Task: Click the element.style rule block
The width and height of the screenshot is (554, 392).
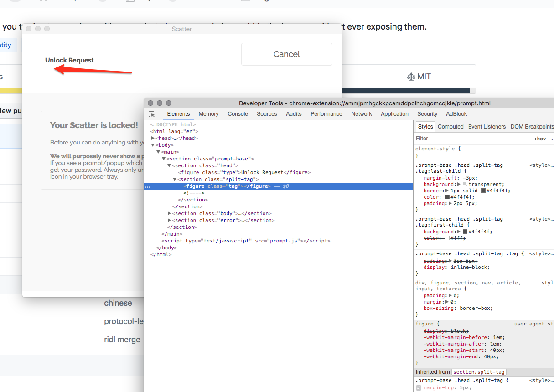Action: tap(484, 152)
